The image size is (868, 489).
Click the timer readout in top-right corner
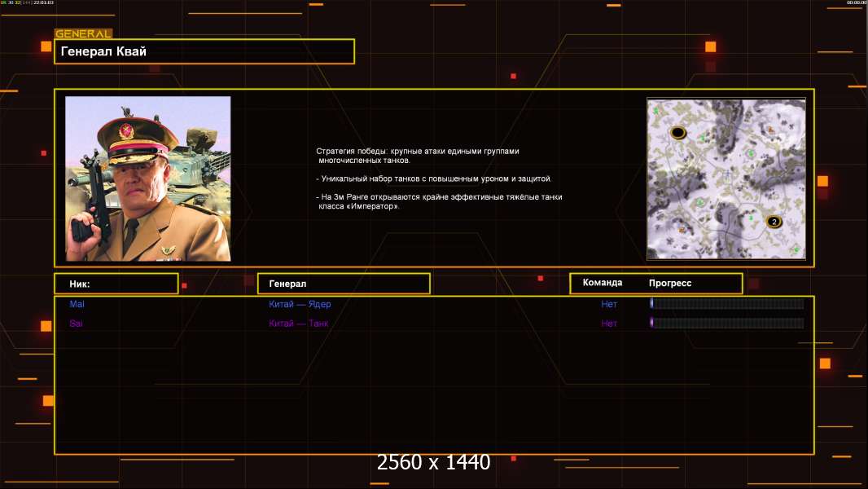coord(856,2)
